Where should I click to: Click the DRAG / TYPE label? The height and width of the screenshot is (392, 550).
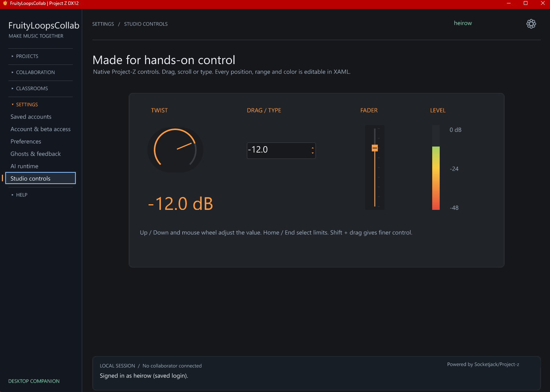[264, 111]
